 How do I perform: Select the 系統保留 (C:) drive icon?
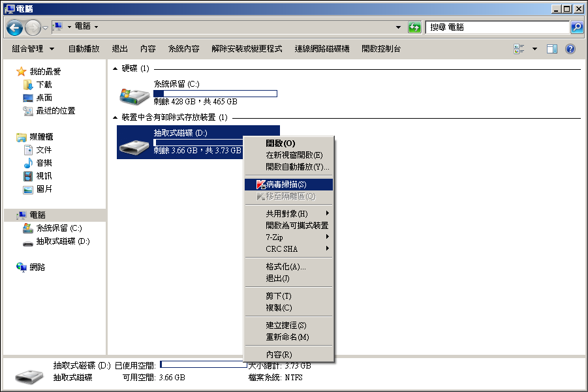[134, 95]
